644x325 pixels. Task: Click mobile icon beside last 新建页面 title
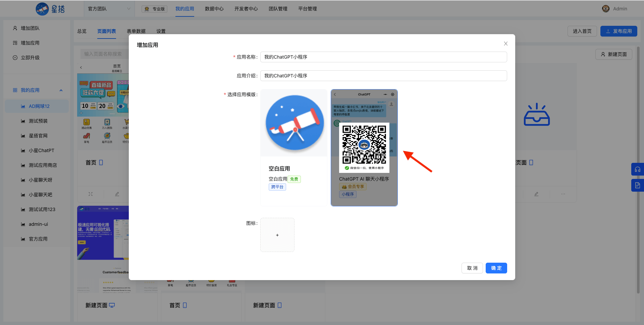click(x=280, y=305)
